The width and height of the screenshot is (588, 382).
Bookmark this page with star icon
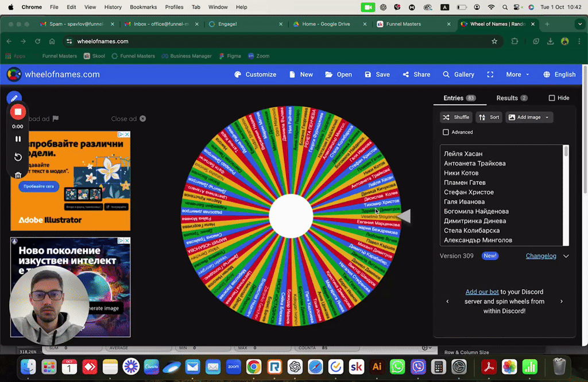[x=494, y=41]
